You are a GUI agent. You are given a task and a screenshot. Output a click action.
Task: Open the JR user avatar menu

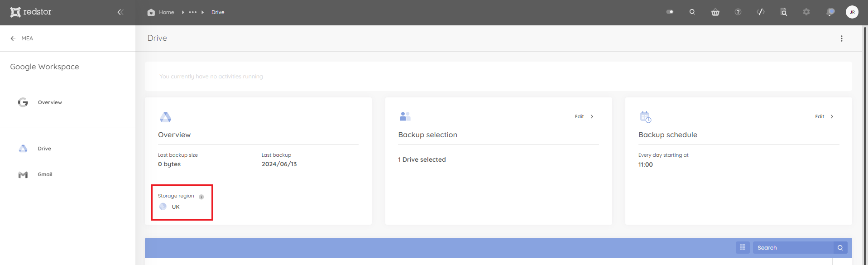tap(852, 12)
